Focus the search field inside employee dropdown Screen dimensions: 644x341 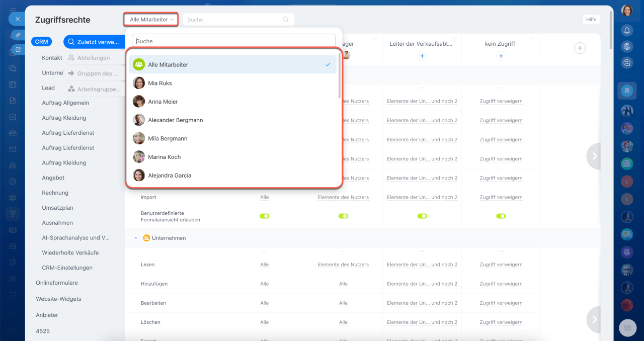[233, 41]
